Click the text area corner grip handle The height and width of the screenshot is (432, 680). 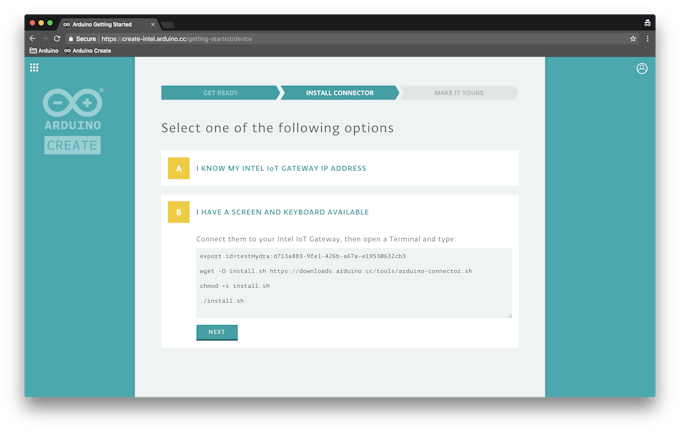coord(510,315)
